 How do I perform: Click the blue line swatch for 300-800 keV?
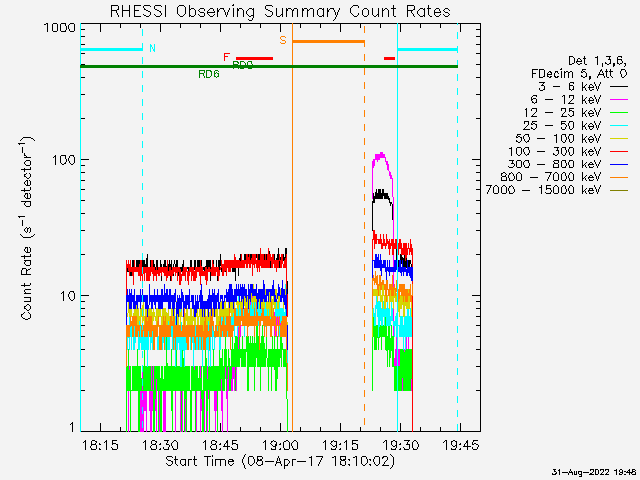pyautogui.click(x=619, y=164)
